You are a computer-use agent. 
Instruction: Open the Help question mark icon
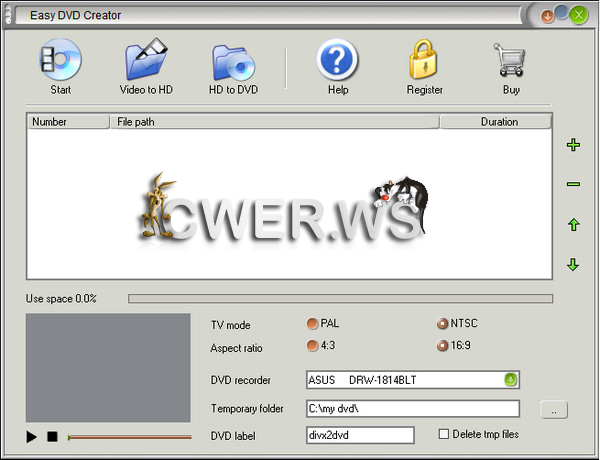tap(338, 62)
